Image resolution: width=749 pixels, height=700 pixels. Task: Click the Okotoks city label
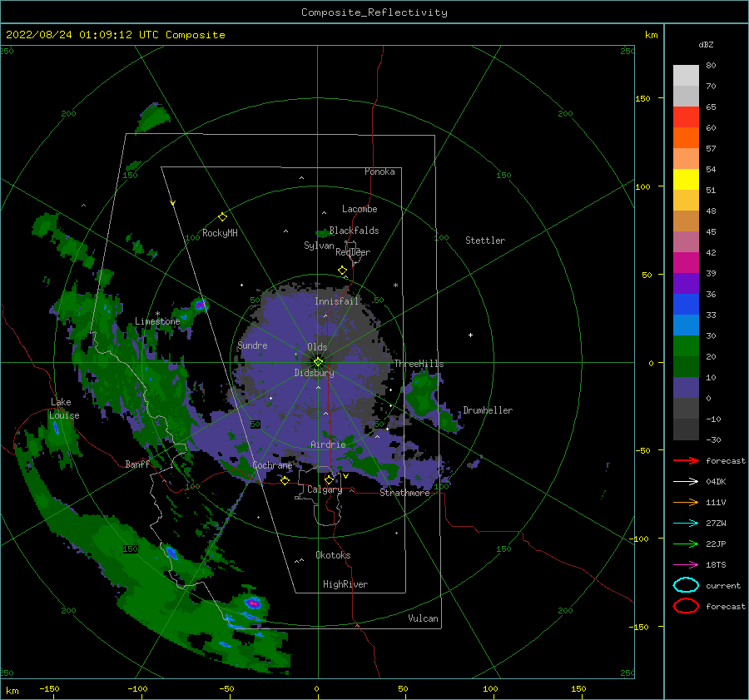coord(333,555)
